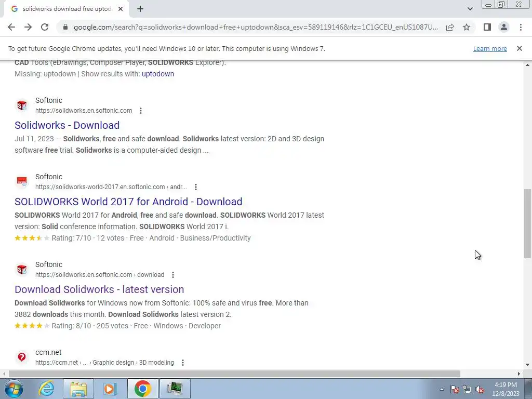
Task: Open the monitor application in the taskbar
Action: click(175, 389)
